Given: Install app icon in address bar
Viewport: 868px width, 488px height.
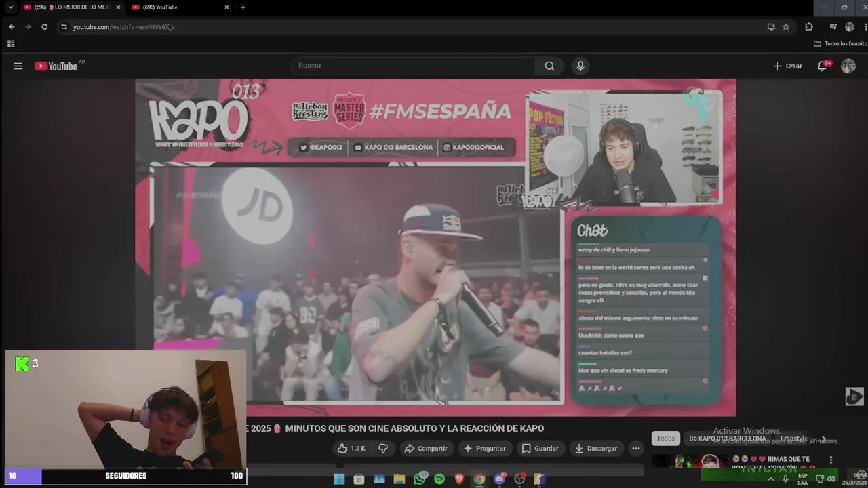Looking at the screenshot, I should point(771,26).
